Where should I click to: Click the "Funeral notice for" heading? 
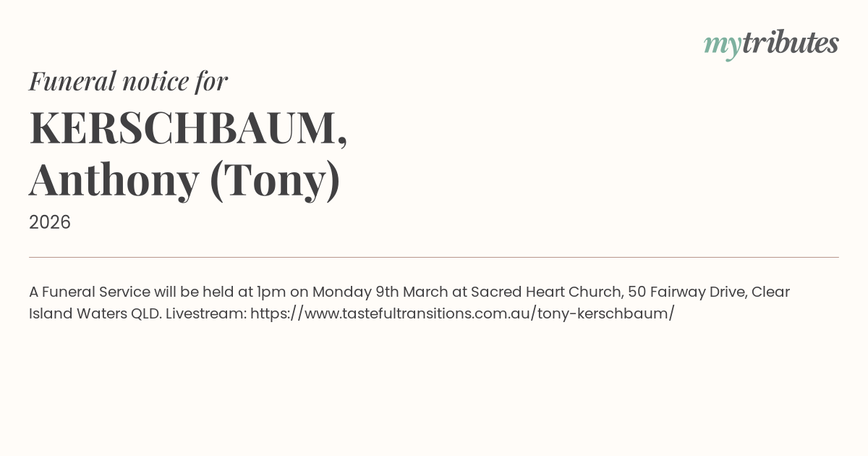pyautogui.click(x=129, y=81)
